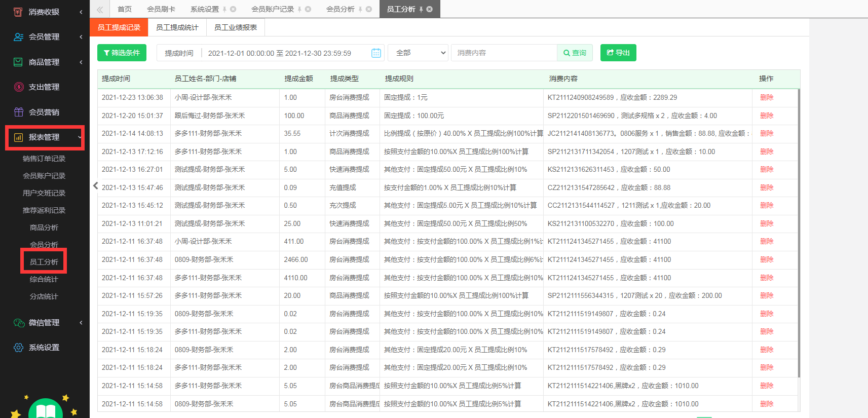
Task: Expand the 消费收银 menu chevron
Action: pos(81,12)
